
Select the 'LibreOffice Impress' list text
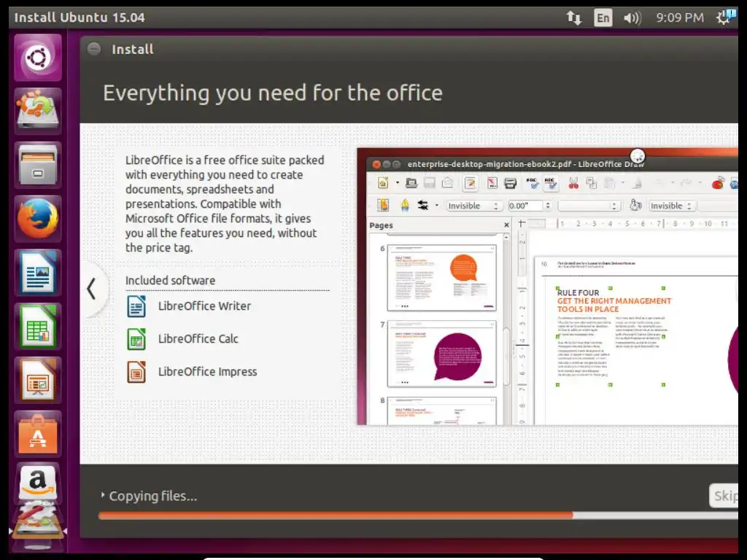pyautogui.click(x=207, y=372)
